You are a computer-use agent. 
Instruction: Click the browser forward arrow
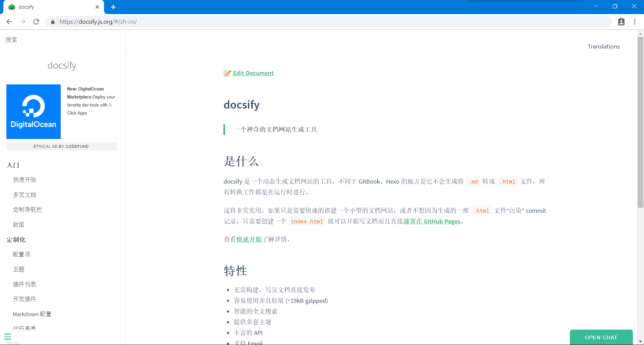tap(22, 22)
